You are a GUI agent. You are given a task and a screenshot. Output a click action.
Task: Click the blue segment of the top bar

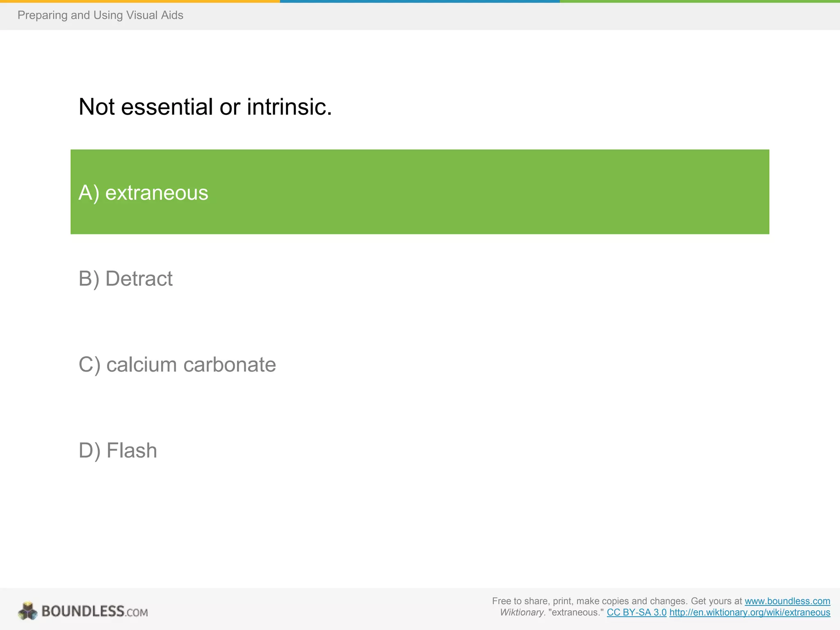420,1
